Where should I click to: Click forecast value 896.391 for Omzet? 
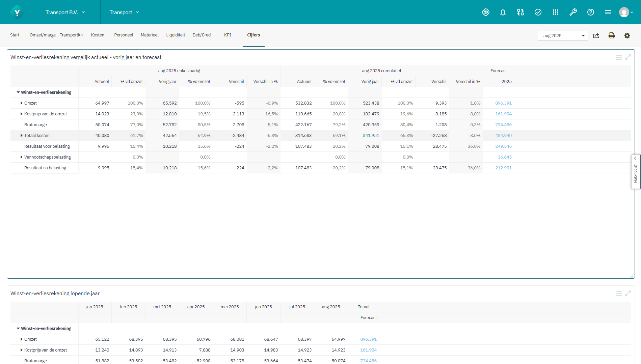tap(503, 103)
